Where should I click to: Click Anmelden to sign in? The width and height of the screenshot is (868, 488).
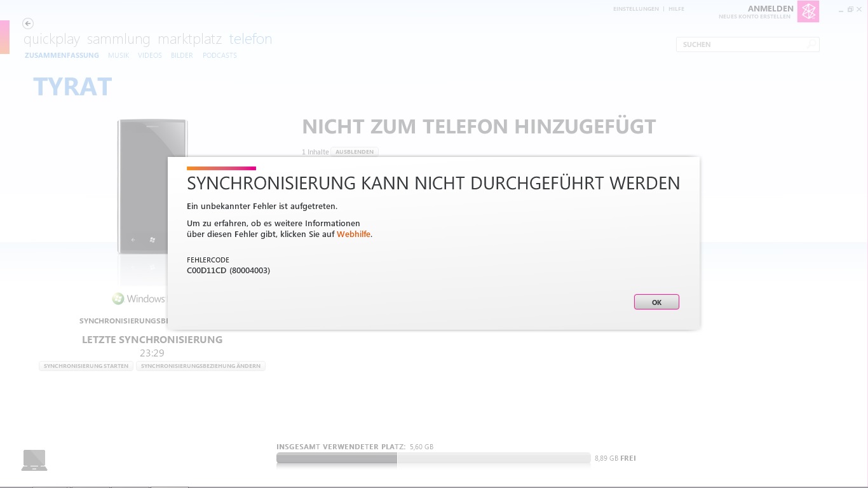770,8
